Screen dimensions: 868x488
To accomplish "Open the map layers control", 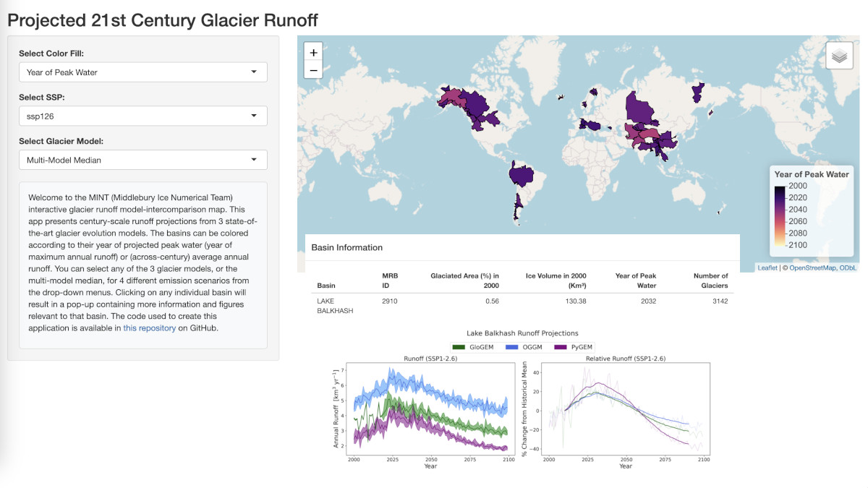I will coord(839,56).
